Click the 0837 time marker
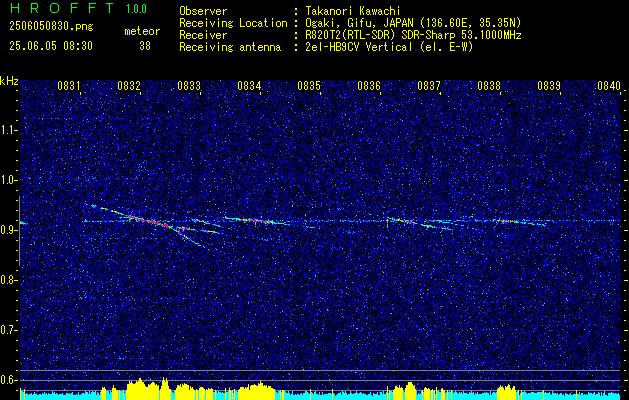Viewport: 629px width, 400px height. (x=429, y=86)
